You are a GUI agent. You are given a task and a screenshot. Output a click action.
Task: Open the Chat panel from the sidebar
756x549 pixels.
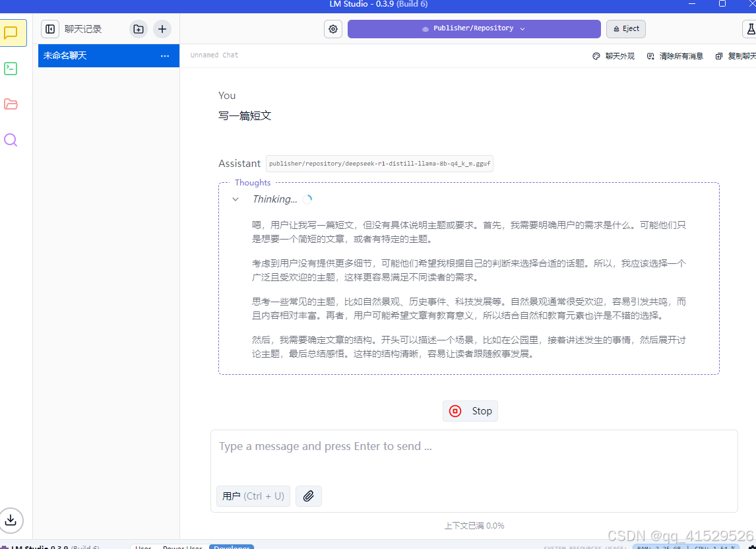coord(10,33)
